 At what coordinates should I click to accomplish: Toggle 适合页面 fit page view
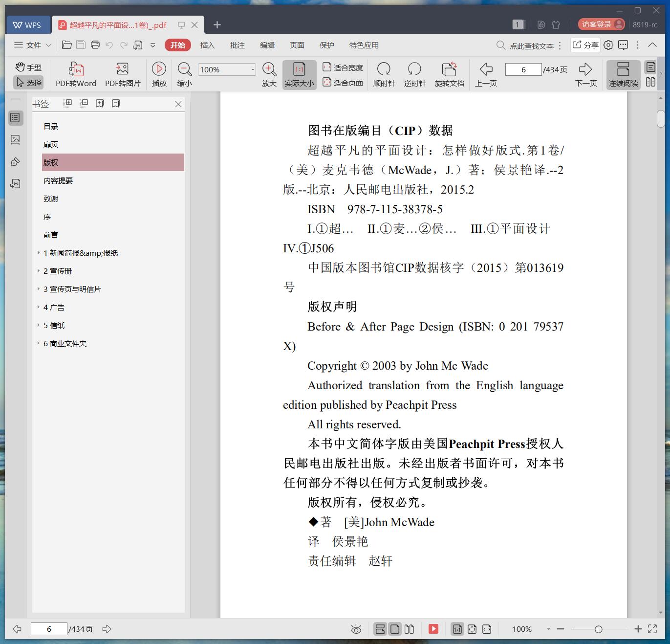[343, 83]
